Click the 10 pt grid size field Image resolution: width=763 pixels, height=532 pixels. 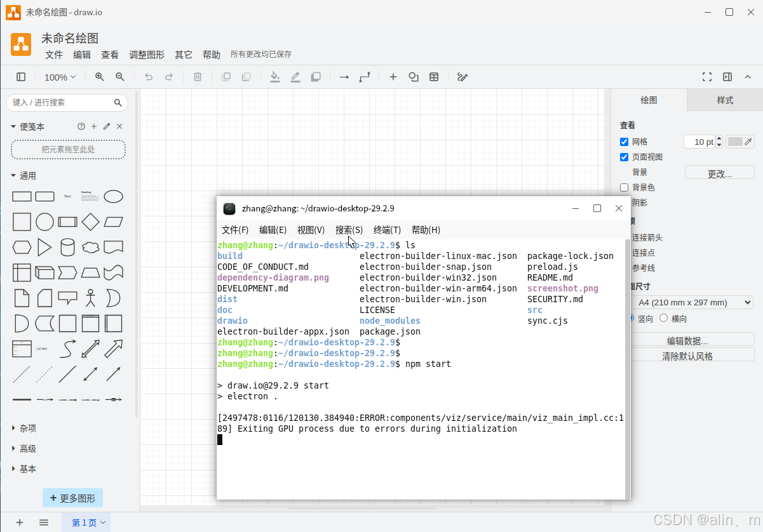click(699, 142)
